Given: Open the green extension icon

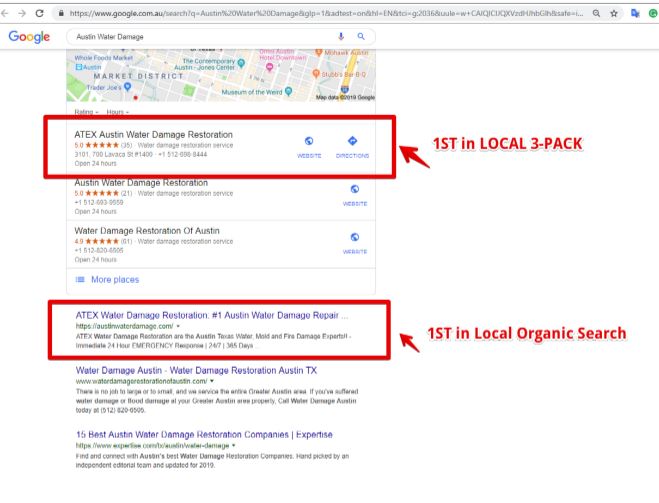Looking at the screenshot, I should coord(653,13).
